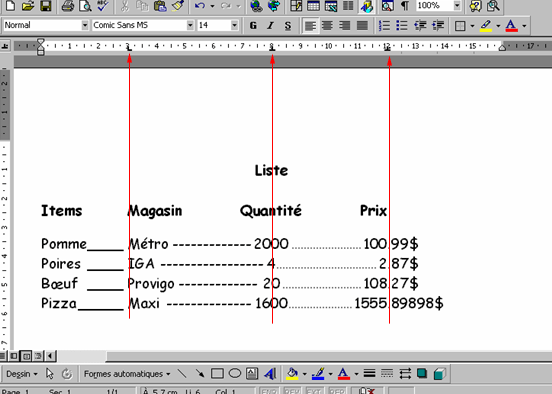Open the line color dropdown arrow
The height and width of the screenshot is (394, 552).
(x=330, y=374)
